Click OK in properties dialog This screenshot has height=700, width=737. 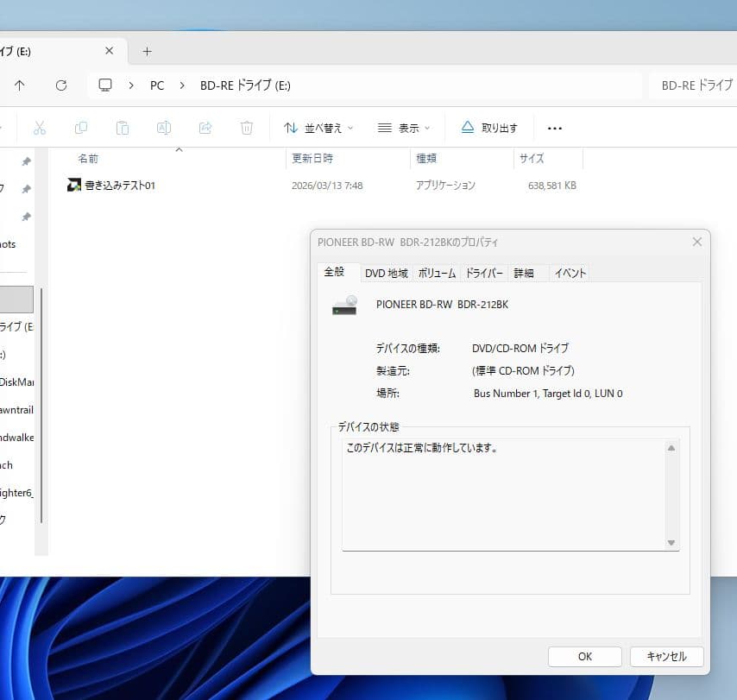pyautogui.click(x=585, y=656)
